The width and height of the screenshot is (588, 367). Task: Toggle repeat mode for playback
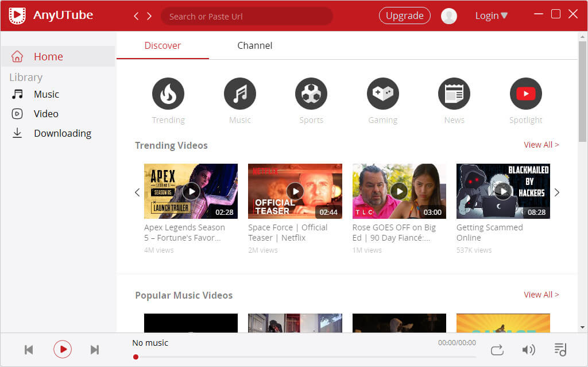497,349
